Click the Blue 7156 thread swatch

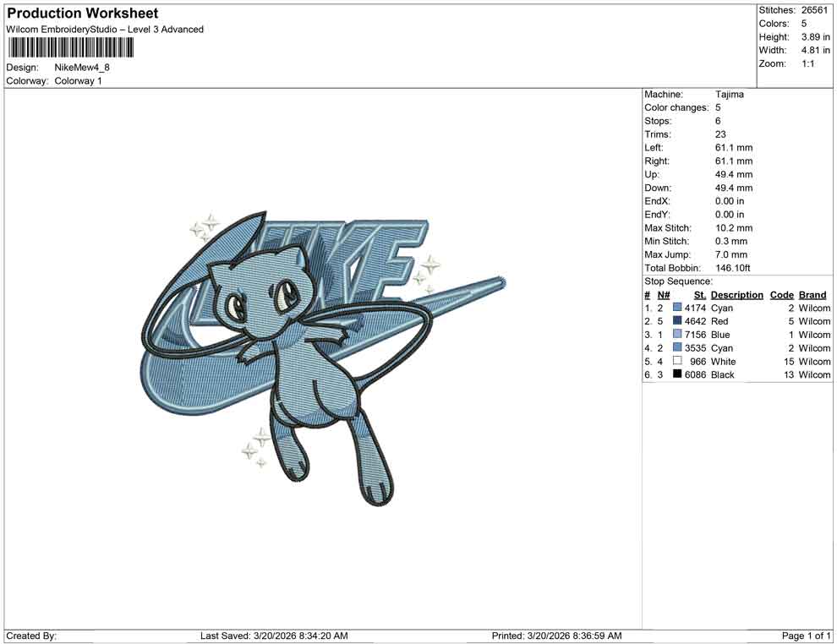(676, 335)
